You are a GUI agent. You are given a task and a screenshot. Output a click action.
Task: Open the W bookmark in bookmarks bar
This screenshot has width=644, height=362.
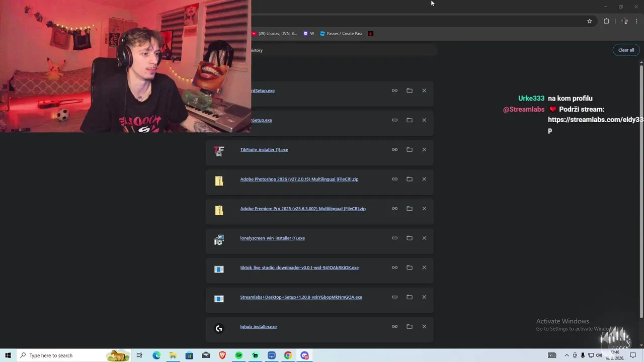coord(308,34)
